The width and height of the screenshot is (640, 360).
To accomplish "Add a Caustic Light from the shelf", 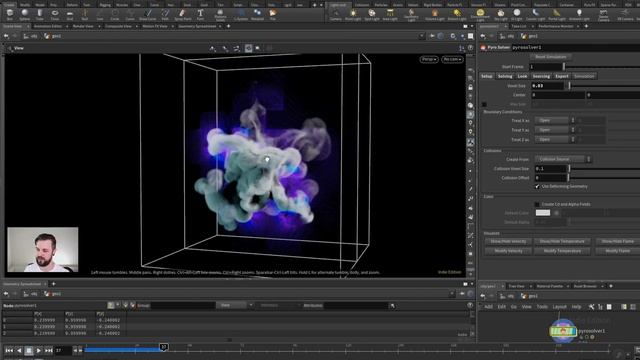I will [535, 15].
